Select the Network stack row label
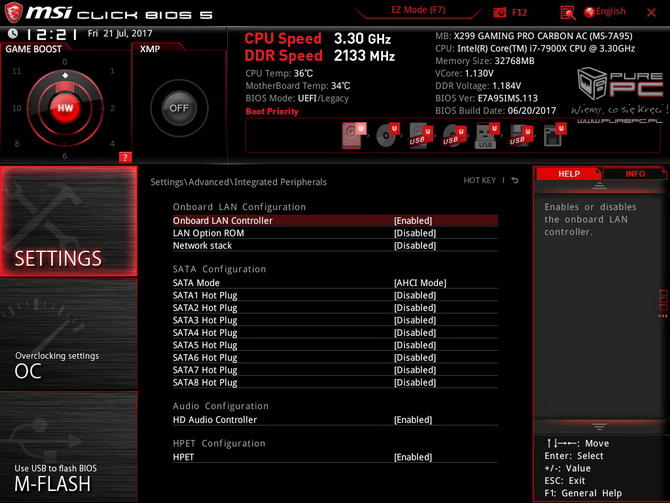This screenshot has width=670, height=503. pyautogui.click(x=202, y=245)
